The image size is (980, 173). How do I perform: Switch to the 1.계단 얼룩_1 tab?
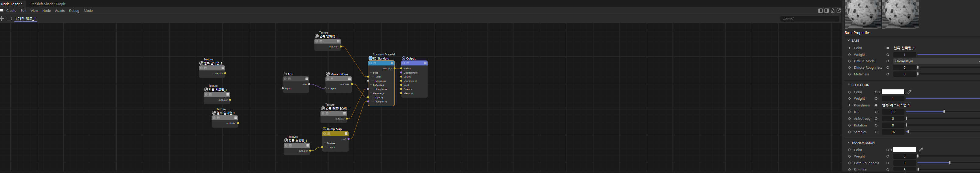pyautogui.click(x=26, y=19)
